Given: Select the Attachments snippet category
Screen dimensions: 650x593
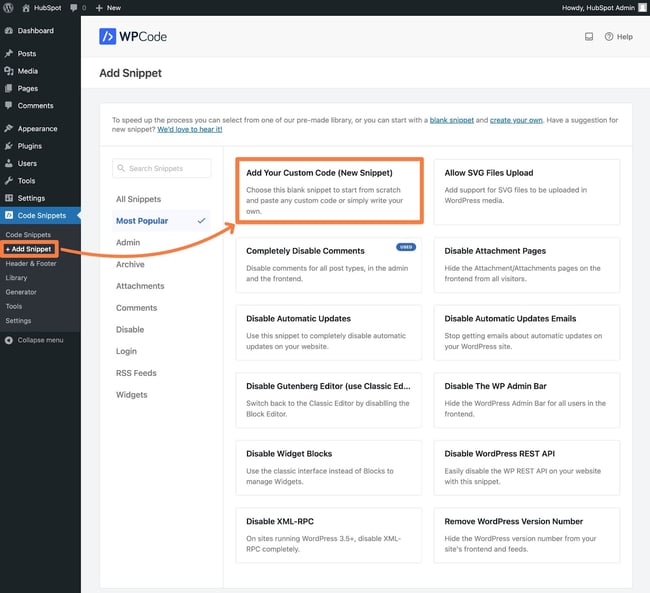Looking at the screenshot, I should (138, 286).
